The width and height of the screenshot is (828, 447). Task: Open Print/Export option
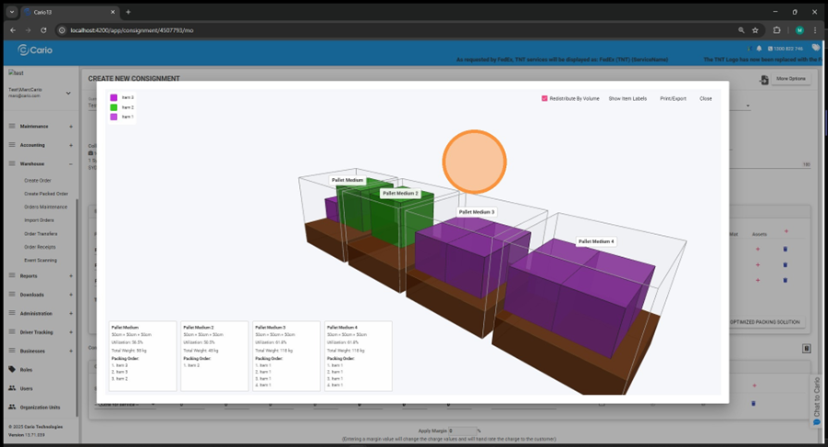point(673,99)
